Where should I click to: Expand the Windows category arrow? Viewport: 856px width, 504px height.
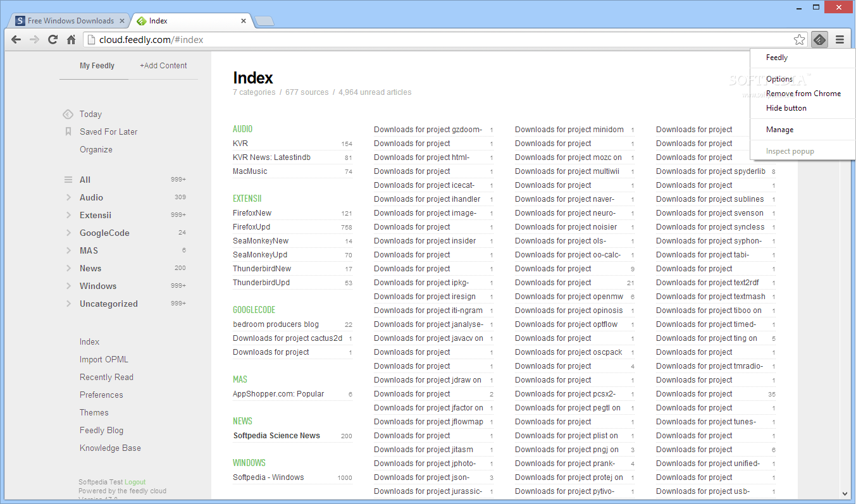click(68, 286)
